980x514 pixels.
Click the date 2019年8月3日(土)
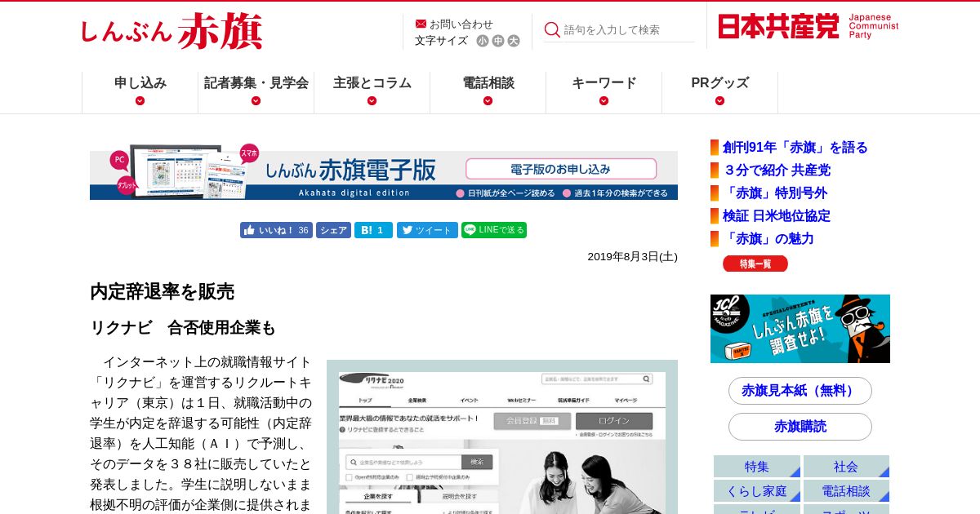point(632,256)
